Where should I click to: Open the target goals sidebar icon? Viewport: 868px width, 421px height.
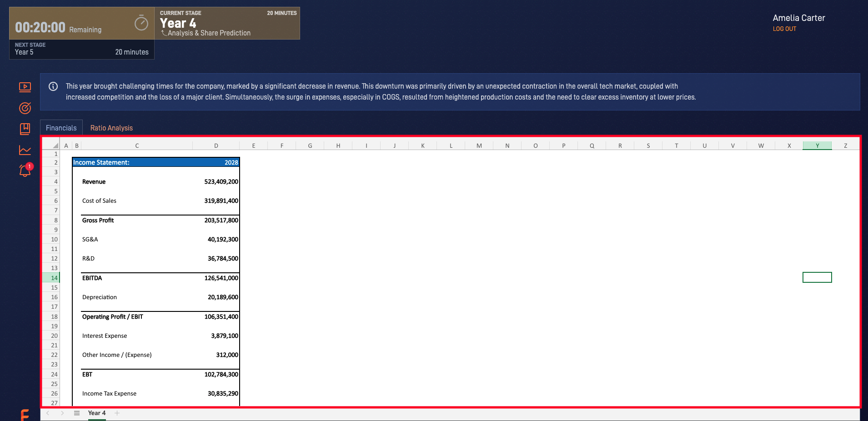[25, 108]
